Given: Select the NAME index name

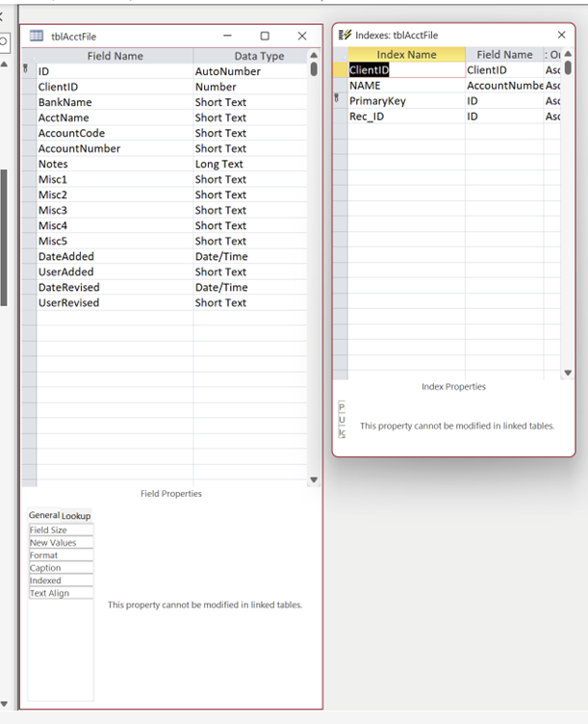Looking at the screenshot, I should [406, 86].
